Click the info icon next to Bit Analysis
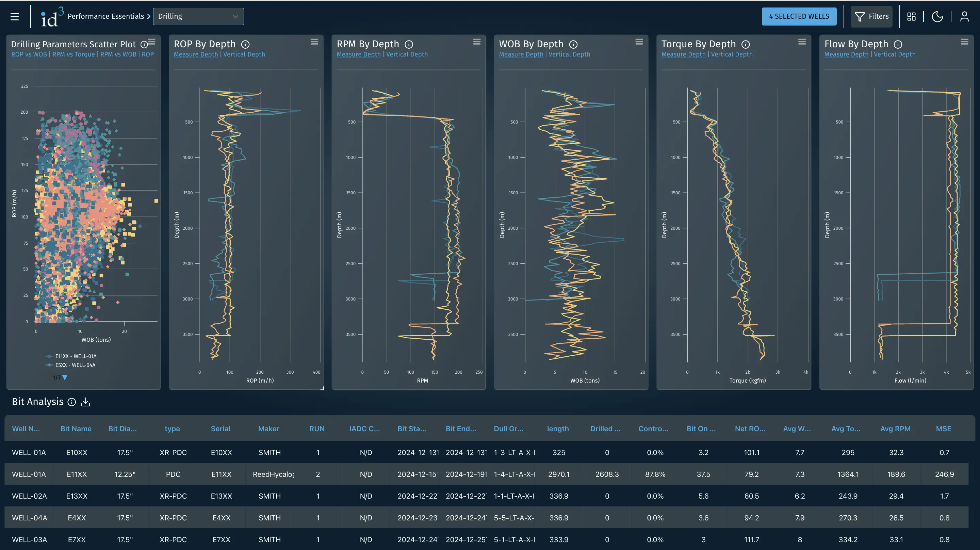980x550 pixels. click(71, 402)
